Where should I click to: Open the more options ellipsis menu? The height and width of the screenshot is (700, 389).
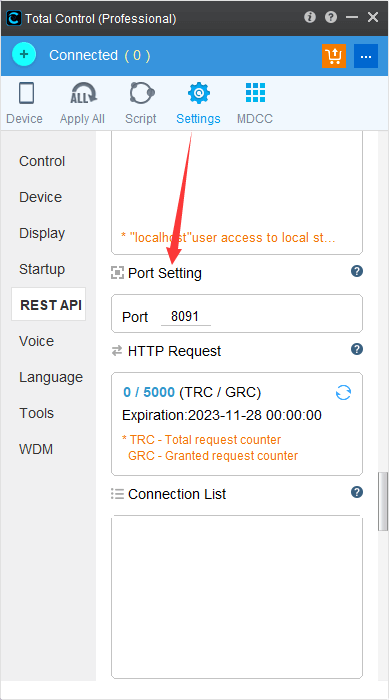click(x=366, y=56)
